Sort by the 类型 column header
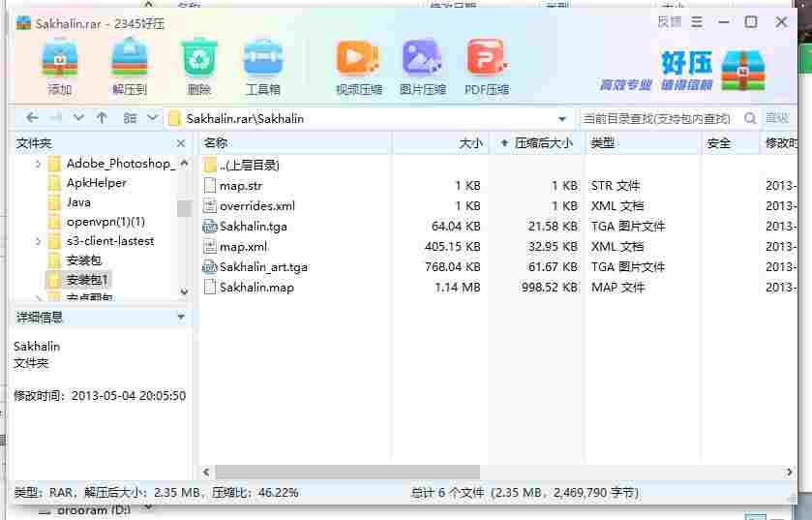The image size is (812, 520). (x=644, y=143)
